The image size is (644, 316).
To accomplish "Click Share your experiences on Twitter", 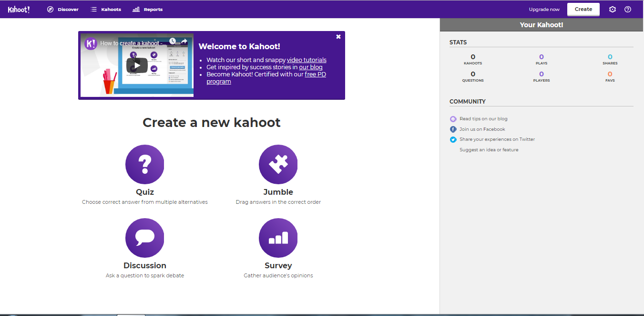I will 497,139.
